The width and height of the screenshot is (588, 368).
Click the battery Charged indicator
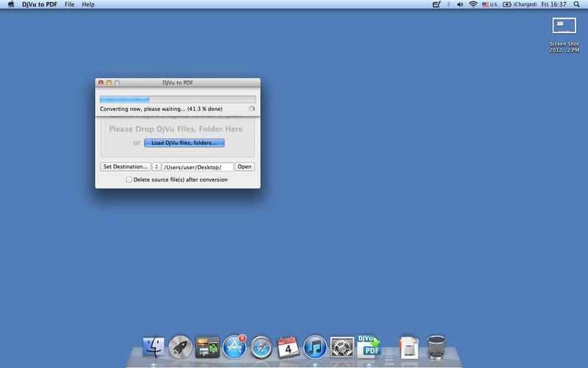click(x=520, y=4)
